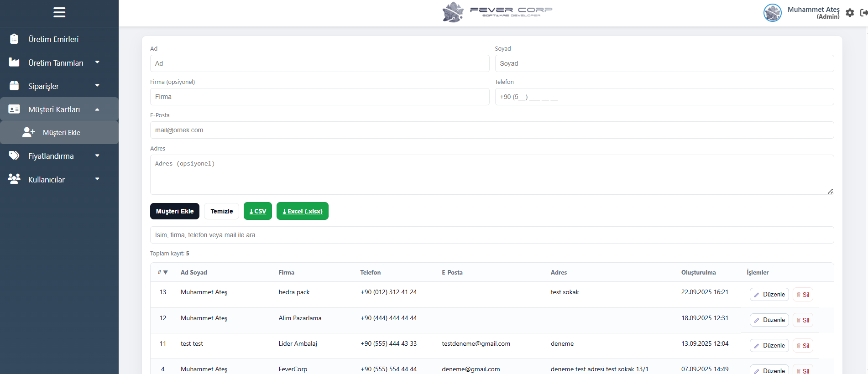
Task: Toggle the hamburger sidebar menu
Action: click(x=59, y=12)
